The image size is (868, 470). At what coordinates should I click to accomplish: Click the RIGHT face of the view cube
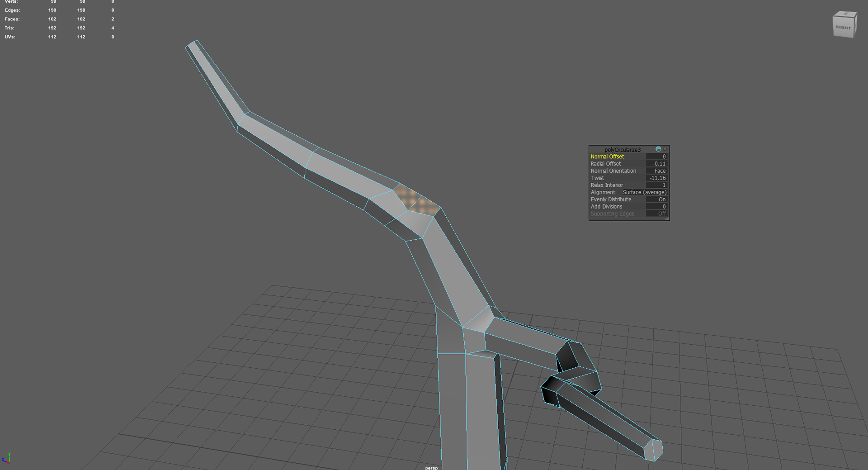tap(843, 28)
